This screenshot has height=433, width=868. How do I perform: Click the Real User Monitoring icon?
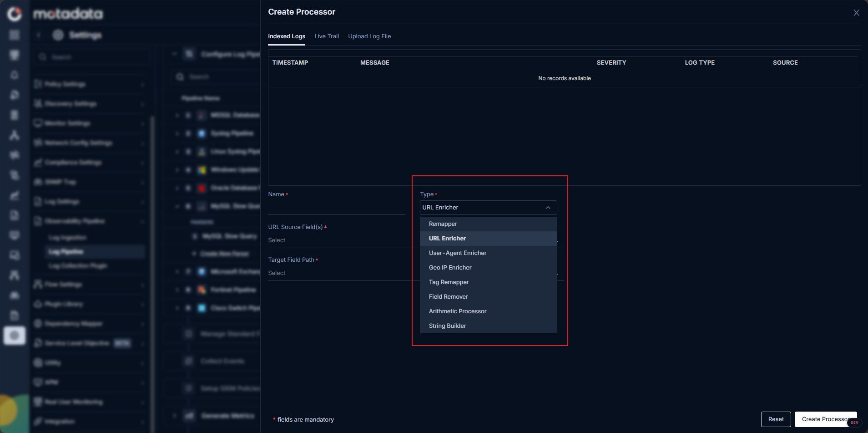(x=38, y=402)
